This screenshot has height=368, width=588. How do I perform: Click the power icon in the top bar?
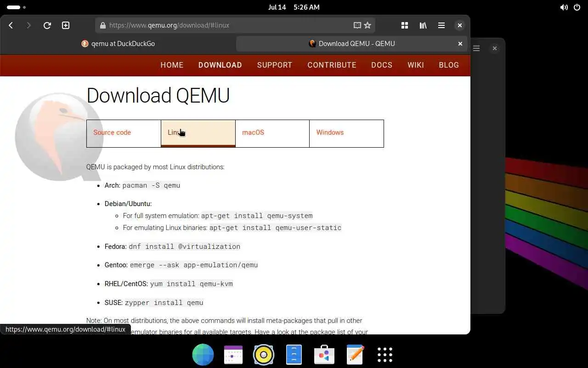pos(577,7)
